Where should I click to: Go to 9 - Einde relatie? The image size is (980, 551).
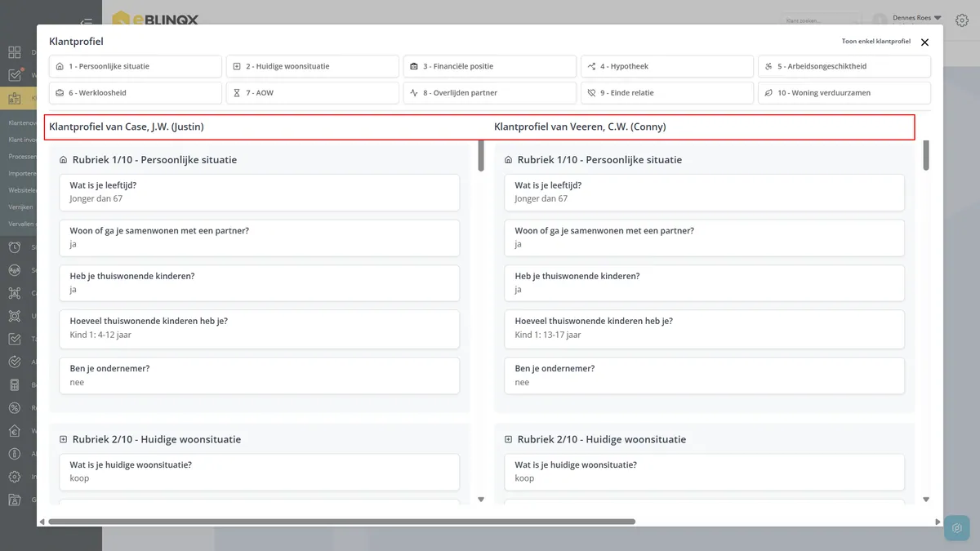667,93
